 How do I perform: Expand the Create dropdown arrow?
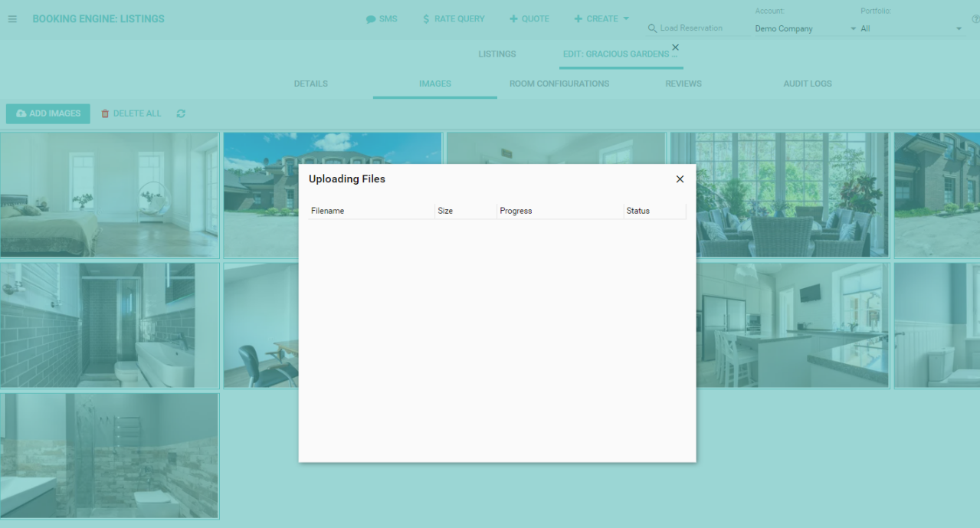point(626,18)
